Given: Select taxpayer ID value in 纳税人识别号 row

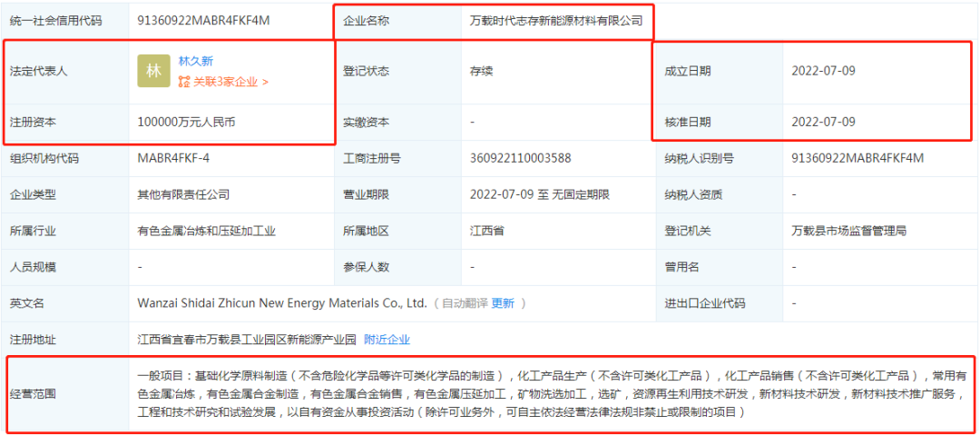Looking at the screenshot, I should [857, 158].
